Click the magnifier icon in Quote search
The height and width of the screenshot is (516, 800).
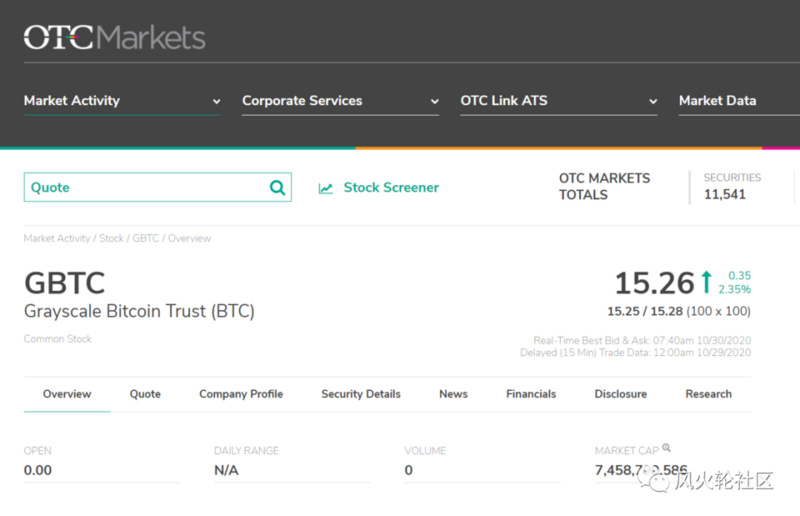click(x=277, y=188)
